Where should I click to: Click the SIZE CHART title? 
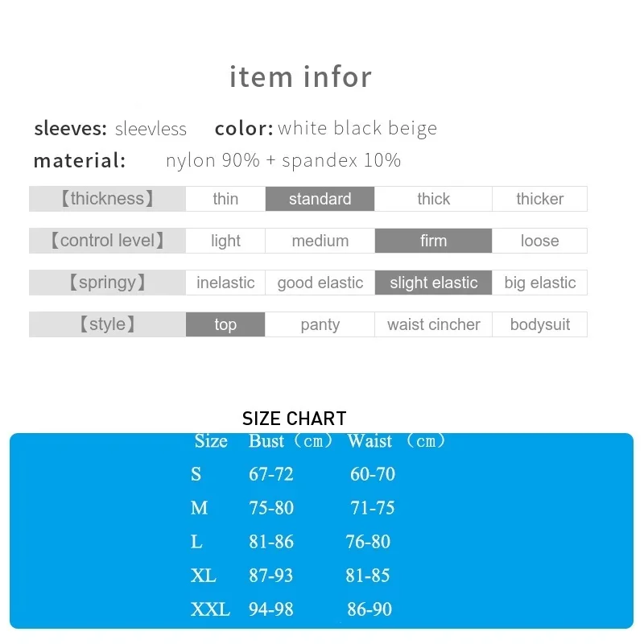[x=294, y=419]
